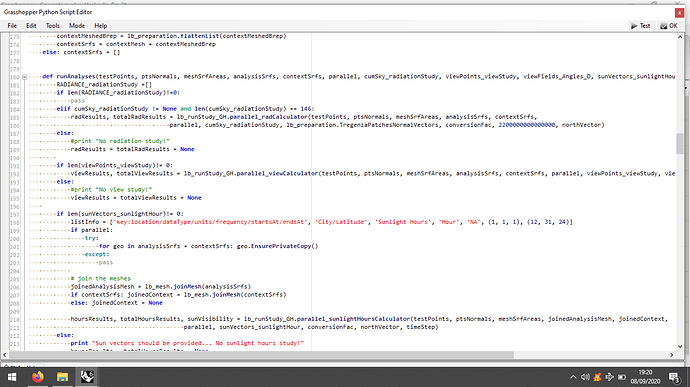The width and height of the screenshot is (690, 387).
Task: Click 'radResults = totalRadResults = None' line
Action: pos(132,149)
